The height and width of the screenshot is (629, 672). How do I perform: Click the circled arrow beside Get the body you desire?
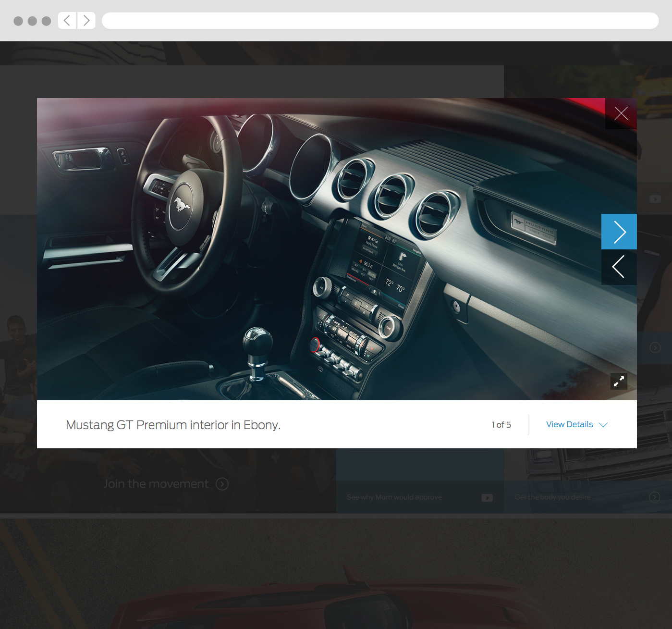click(x=655, y=497)
